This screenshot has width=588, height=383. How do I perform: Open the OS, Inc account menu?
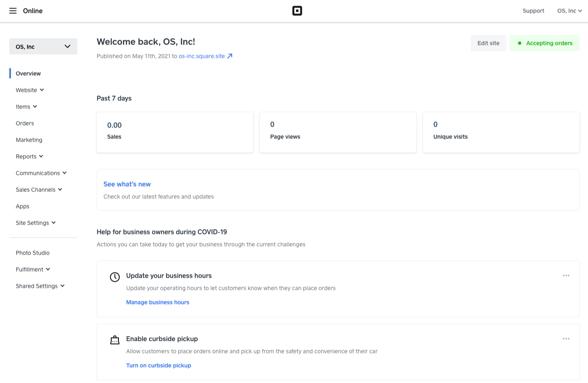569,11
